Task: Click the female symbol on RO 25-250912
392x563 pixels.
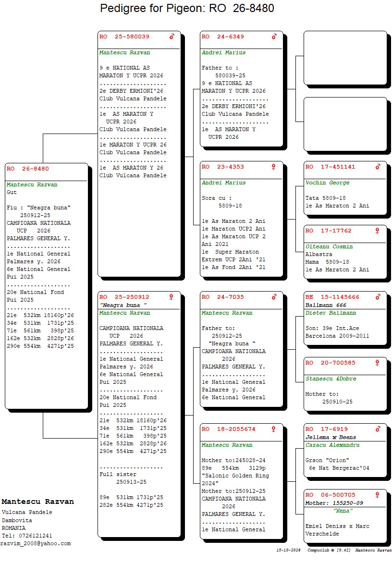Action: tap(171, 297)
